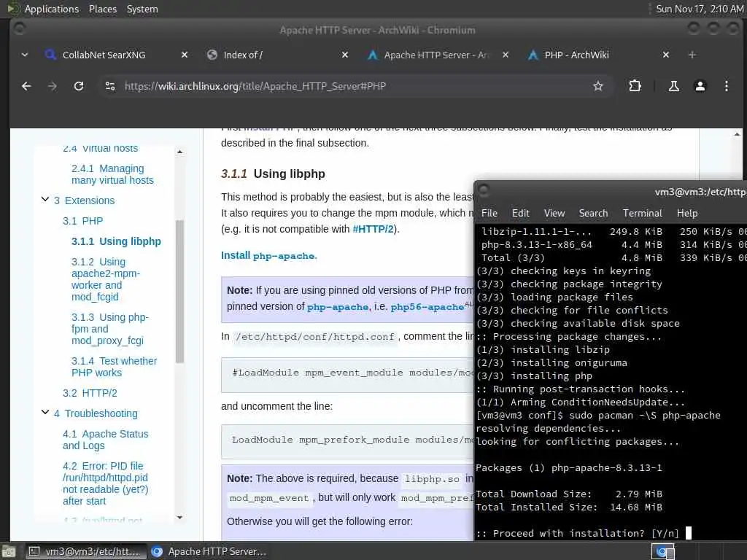Open the terminal Search menu
This screenshot has height=560, width=747.
click(593, 213)
